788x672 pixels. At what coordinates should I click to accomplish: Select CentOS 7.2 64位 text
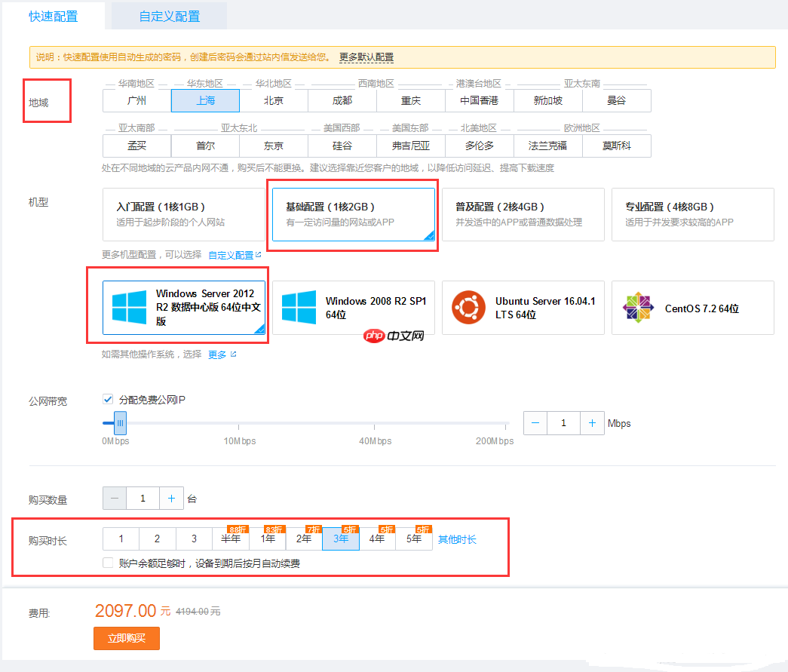pyautogui.click(x=702, y=308)
